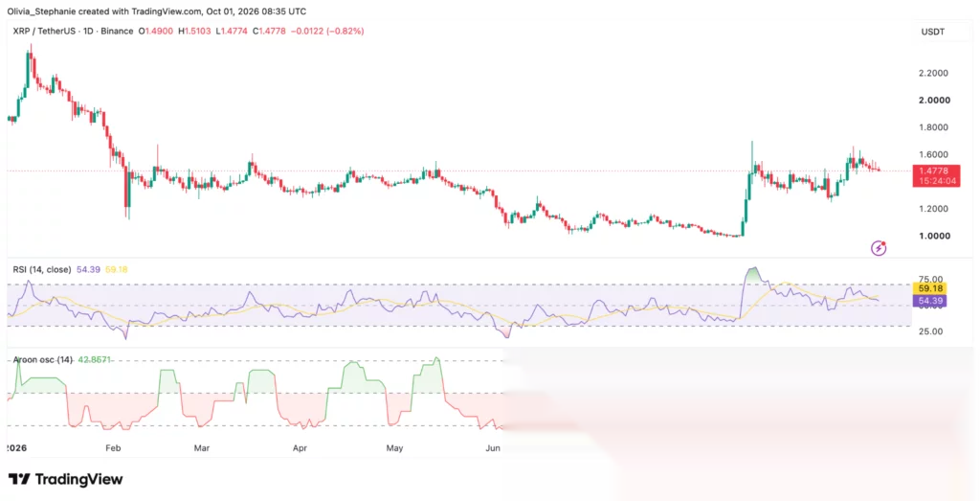Click the 2.2000 price axis label
The width and height of the screenshot is (980, 501).
pyautogui.click(x=933, y=73)
